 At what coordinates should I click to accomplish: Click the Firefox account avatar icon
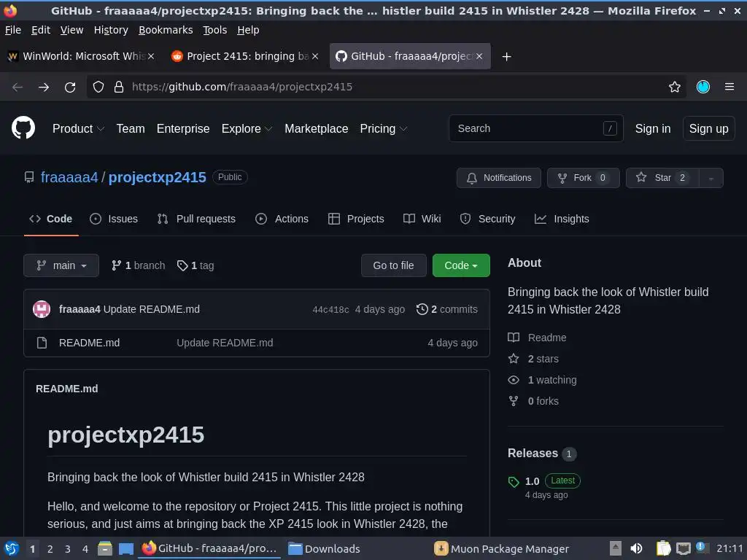pyautogui.click(x=703, y=87)
